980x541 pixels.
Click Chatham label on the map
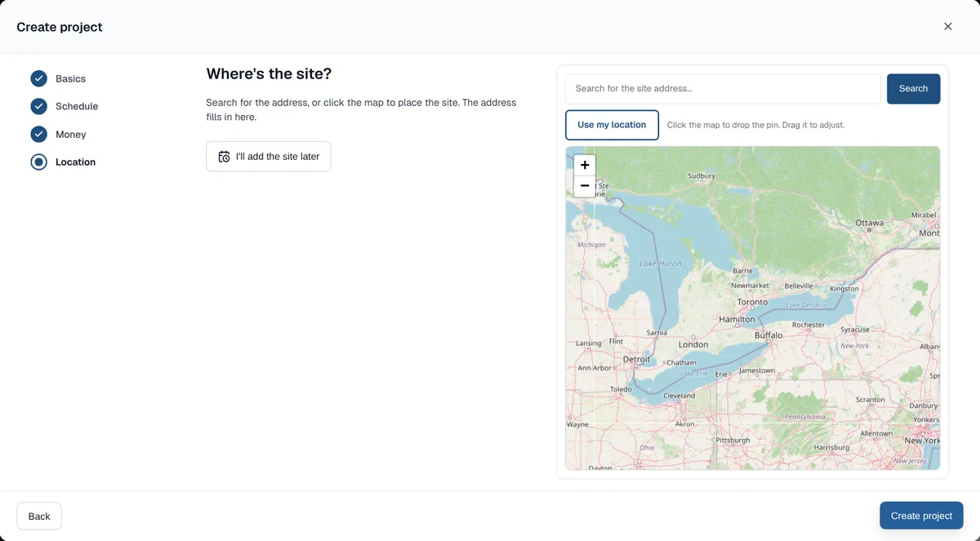682,363
